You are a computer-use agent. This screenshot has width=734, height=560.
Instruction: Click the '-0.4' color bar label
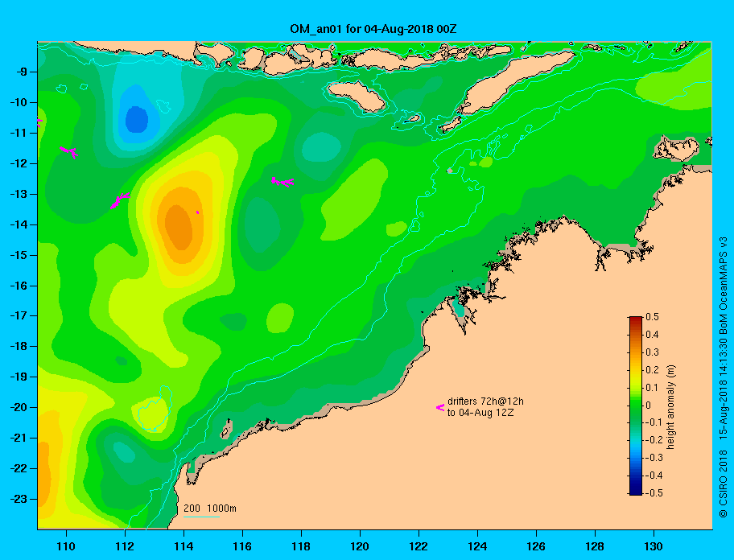(654, 476)
